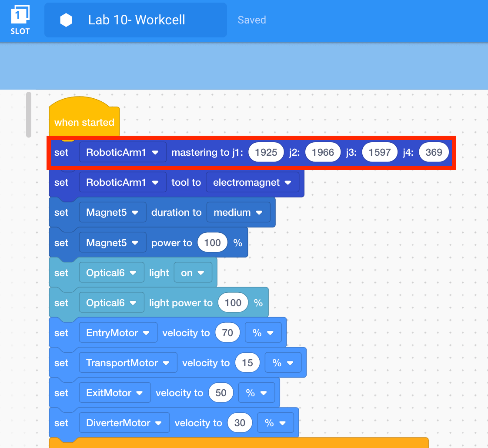
Task: Open the Lab 10- Workcell project name
Action: [137, 20]
